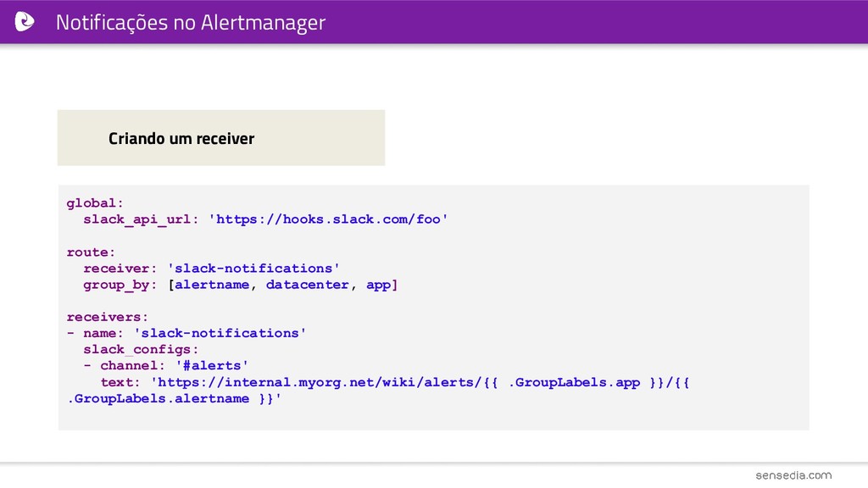
Task: Click the 'name:' key under receivers
Action: point(103,333)
